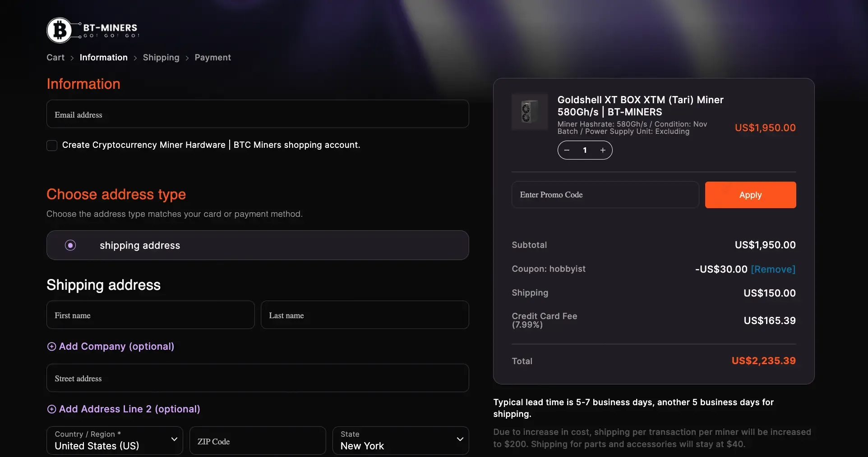Remove the hobbyist coupon
Screen dimensions: 868x457
tap(773, 269)
